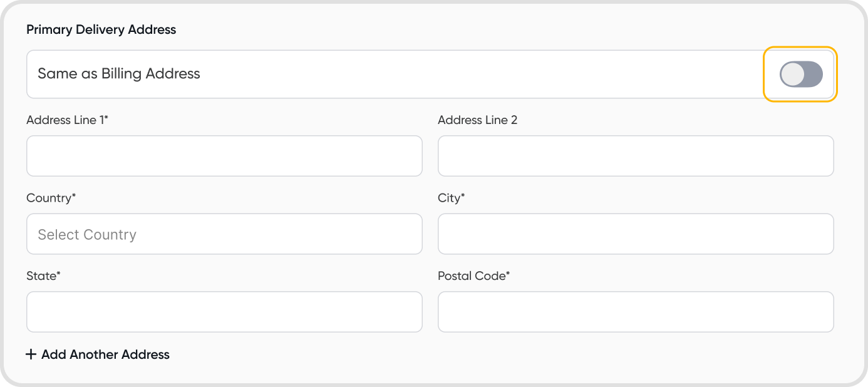Click the Address Line 1 field label

coord(67,120)
